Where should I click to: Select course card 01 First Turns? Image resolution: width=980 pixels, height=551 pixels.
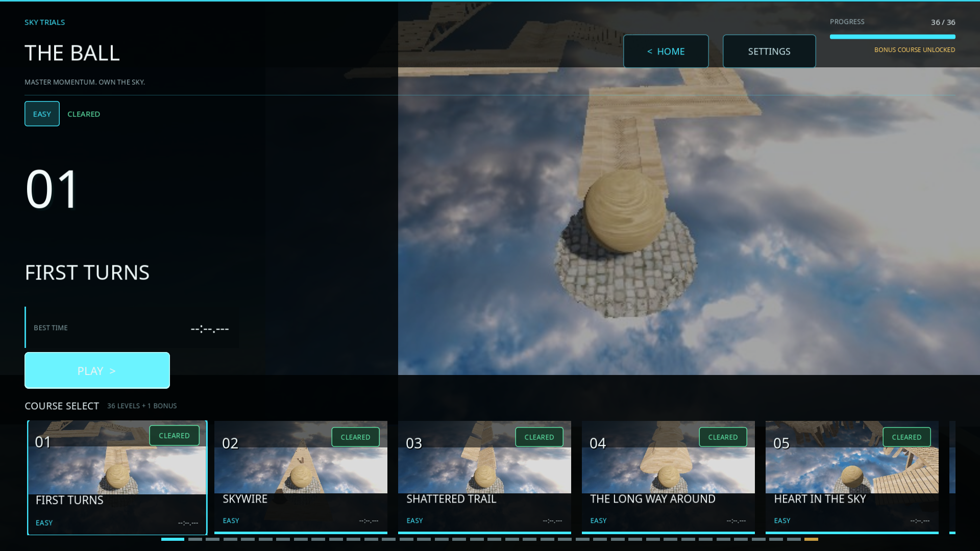point(117,478)
